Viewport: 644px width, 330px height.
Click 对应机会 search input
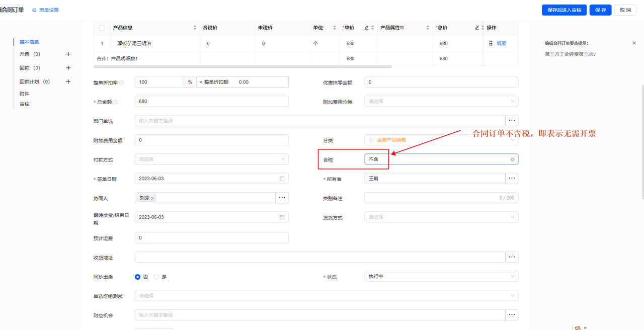[x=320, y=314]
